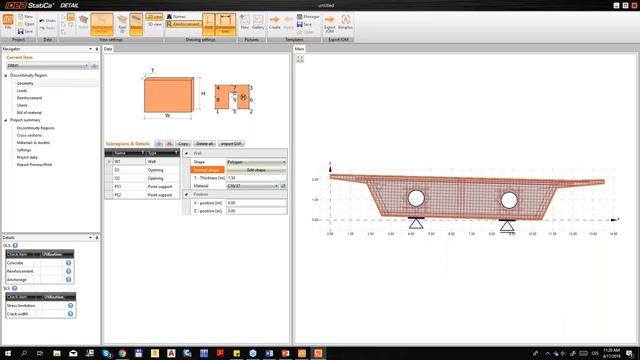Click the Create template icon

click(275, 22)
